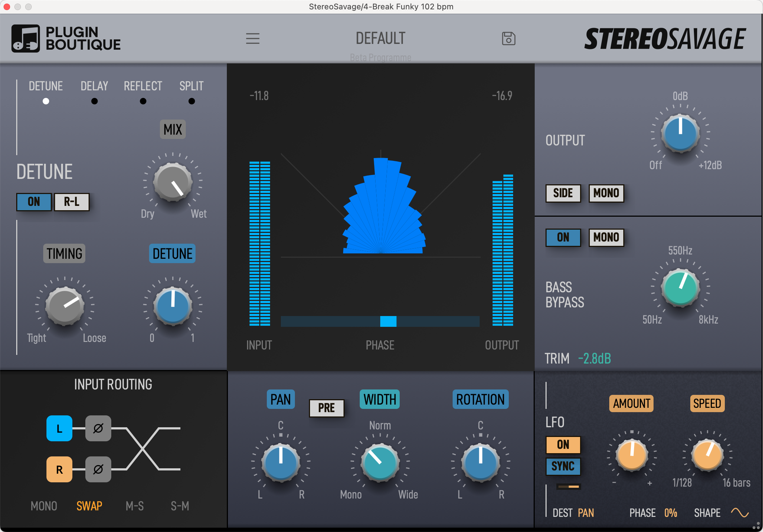
Task: Click MONO in the Bass Bypass section
Action: [x=606, y=237]
